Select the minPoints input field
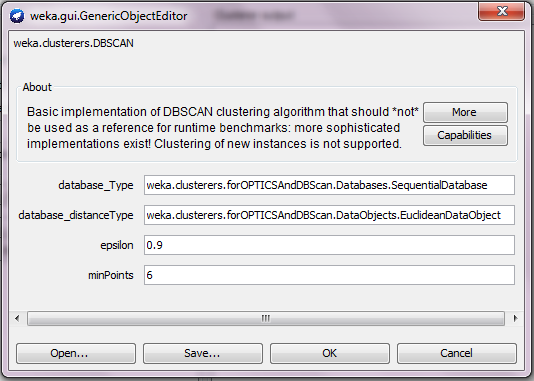 point(329,275)
